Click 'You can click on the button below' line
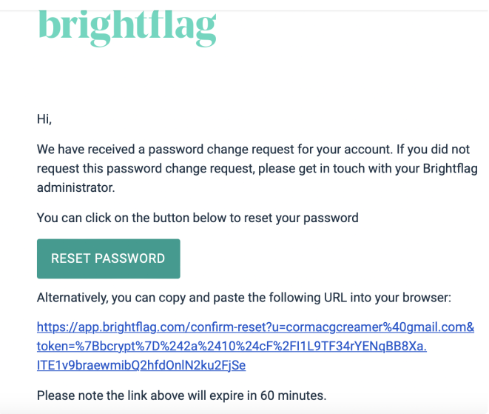The image size is (489, 414). pyautogui.click(x=198, y=218)
